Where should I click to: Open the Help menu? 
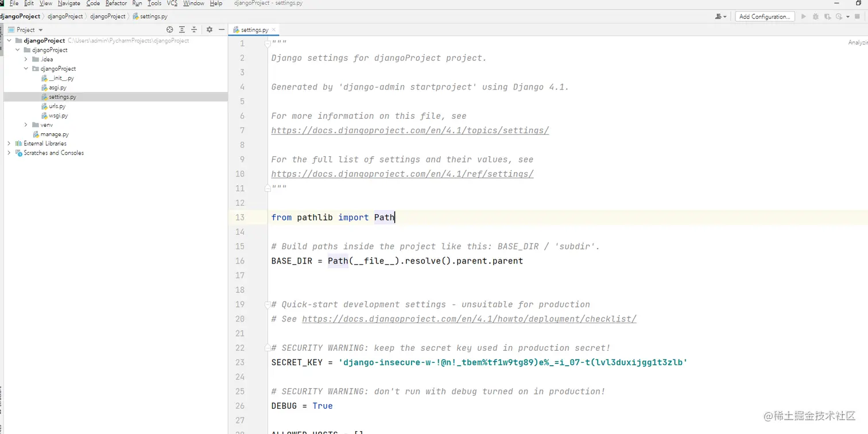pyautogui.click(x=216, y=3)
